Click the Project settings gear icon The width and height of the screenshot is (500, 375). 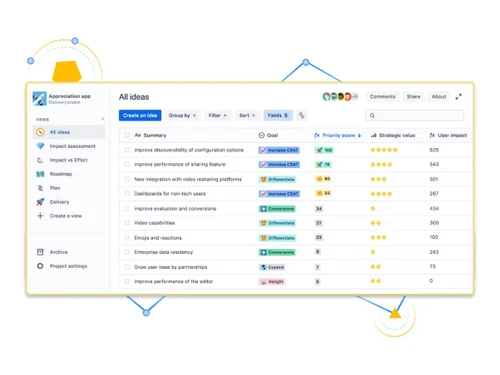40,266
